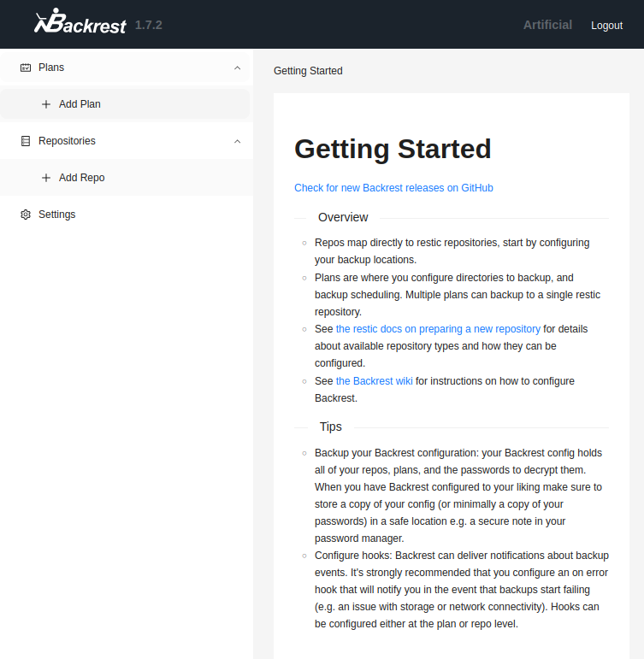Click the Artificial instance name in header

click(547, 25)
